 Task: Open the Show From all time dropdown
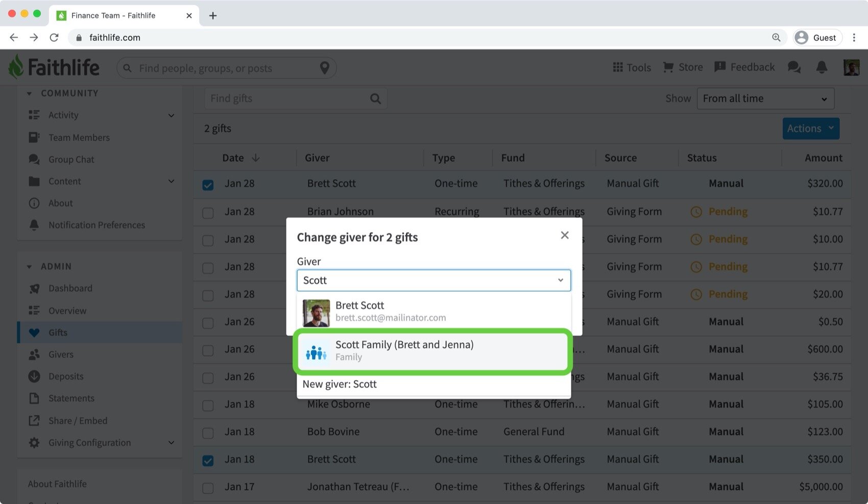pos(765,98)
